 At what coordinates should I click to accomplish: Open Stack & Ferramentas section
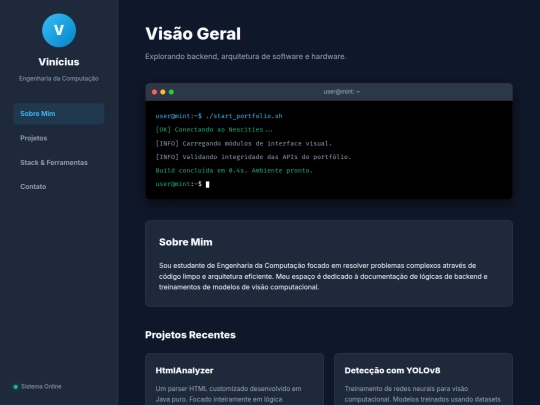pyautogui.click(x=59, y=163)
